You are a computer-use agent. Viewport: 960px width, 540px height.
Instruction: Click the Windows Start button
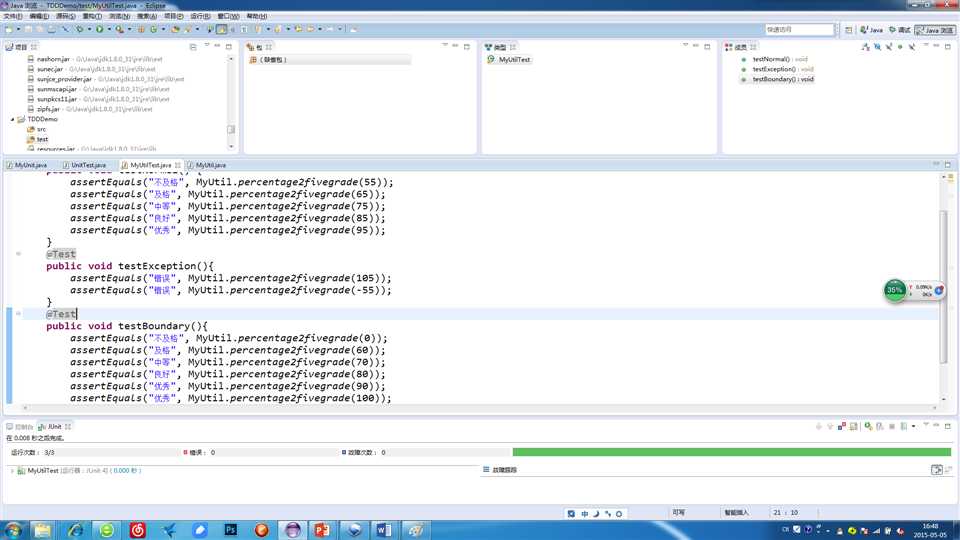coord(13,530)
